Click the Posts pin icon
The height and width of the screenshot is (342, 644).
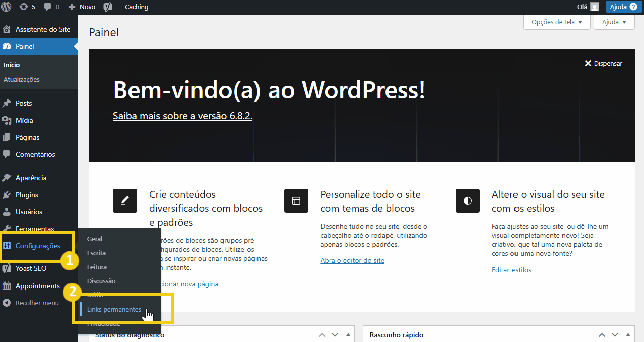7,103
